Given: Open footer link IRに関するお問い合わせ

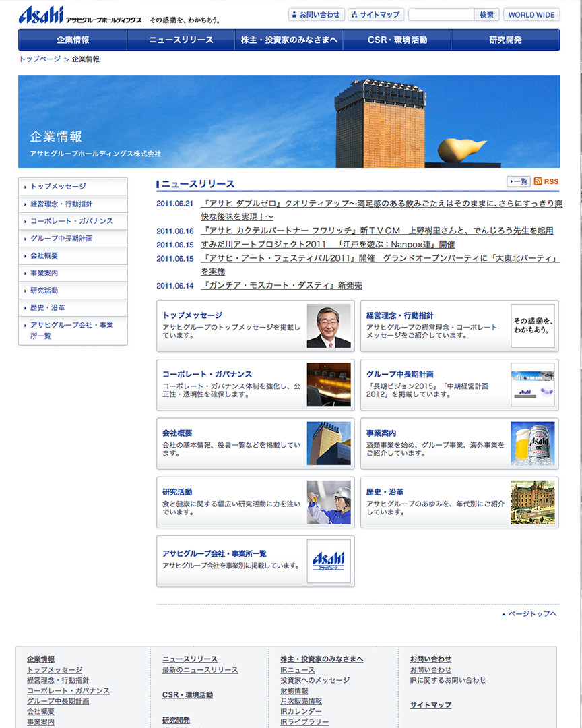Looking at the screenshot, I should 448,680.
